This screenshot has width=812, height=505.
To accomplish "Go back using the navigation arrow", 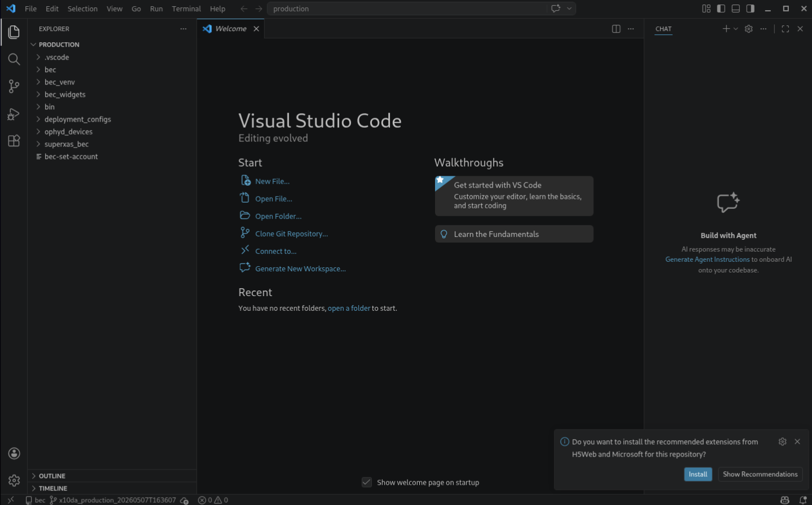I will [244, 8].
